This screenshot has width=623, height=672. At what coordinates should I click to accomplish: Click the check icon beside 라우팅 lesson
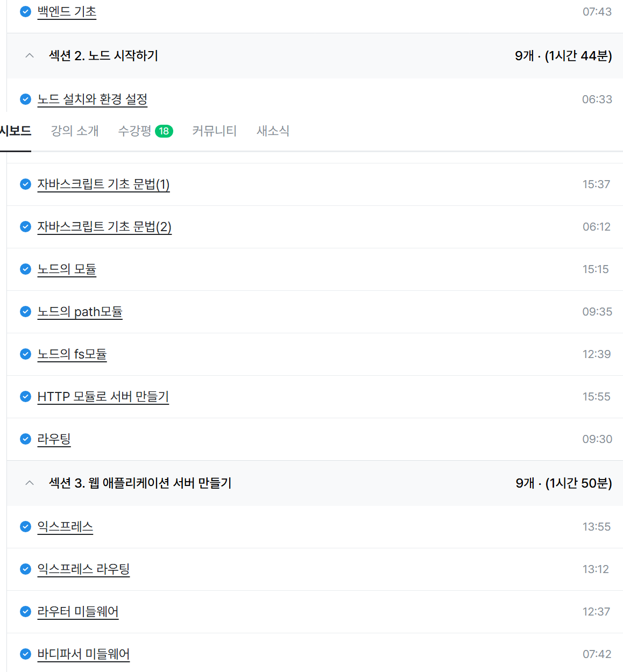point(25,439)
